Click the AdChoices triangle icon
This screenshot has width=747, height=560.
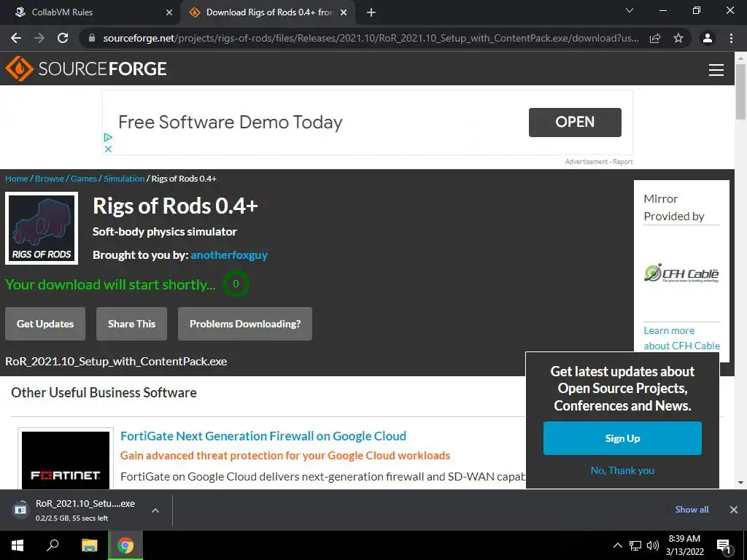pos(108,137)
